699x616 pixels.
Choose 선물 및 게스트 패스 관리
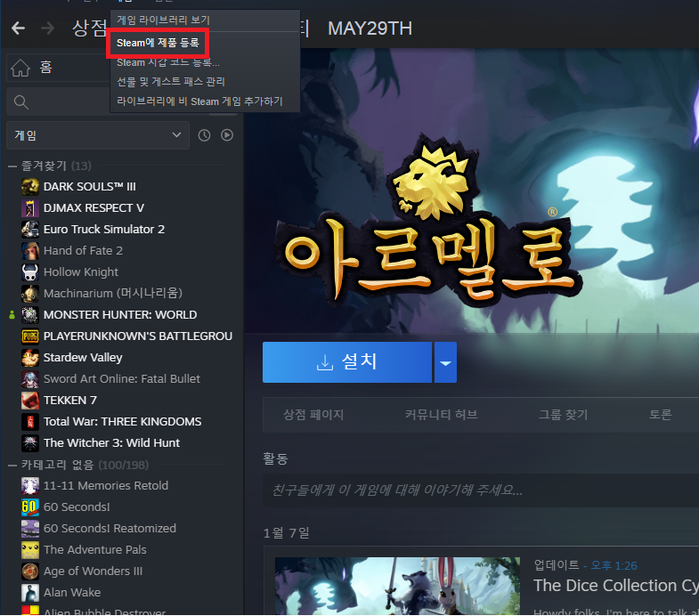click(171, 82)
